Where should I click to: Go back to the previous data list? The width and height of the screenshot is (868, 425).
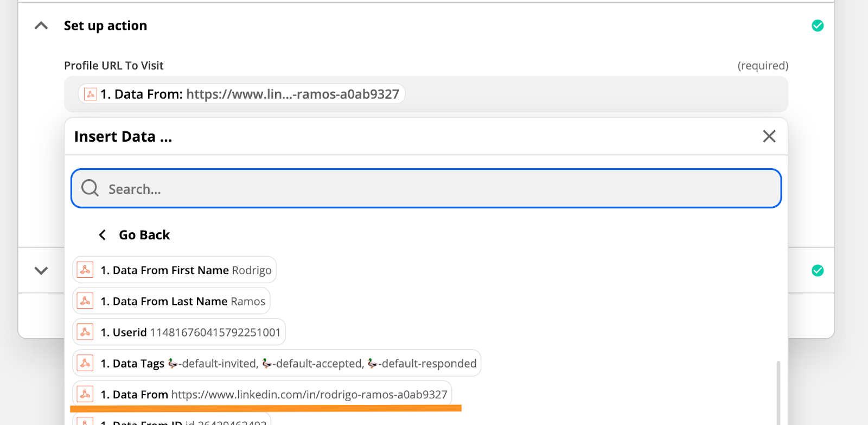pyautogui.click(x=134, y=235)
